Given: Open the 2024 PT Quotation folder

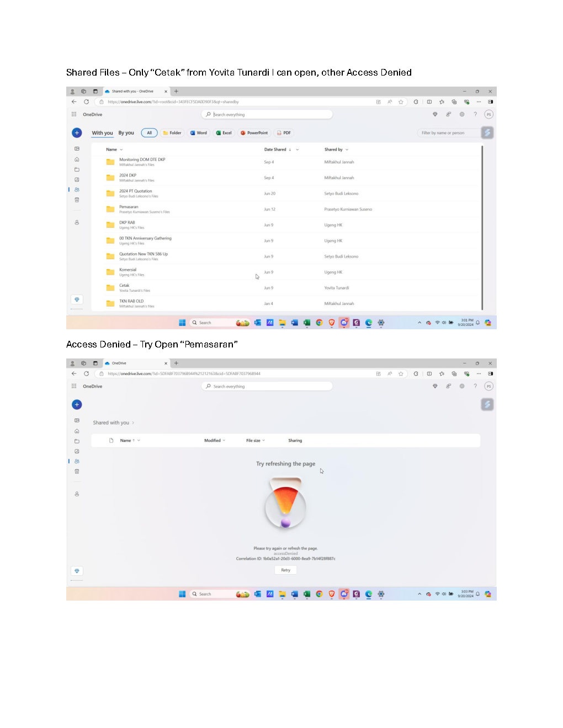Looking at the screenshot, I should point(135,191).
